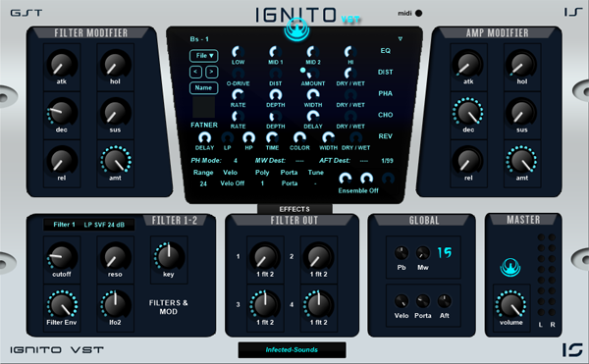This screenshot has height=364, width=589.
Task: Adjust the Global Aft knob
Action: tap(445, 301)
